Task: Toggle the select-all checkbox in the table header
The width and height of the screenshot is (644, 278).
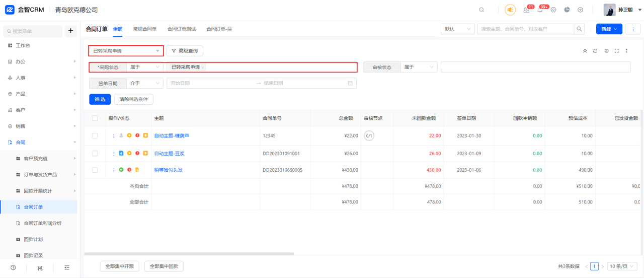Action: click(x=95, y=118)
